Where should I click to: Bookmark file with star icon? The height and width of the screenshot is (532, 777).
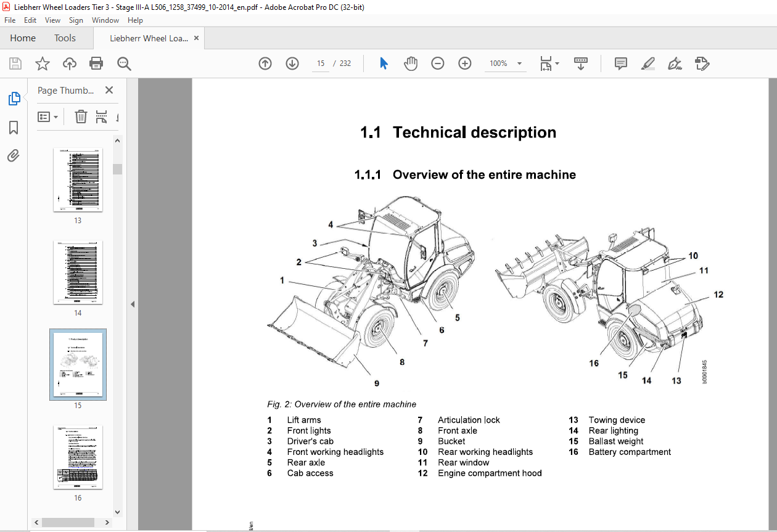coord(42,63)
